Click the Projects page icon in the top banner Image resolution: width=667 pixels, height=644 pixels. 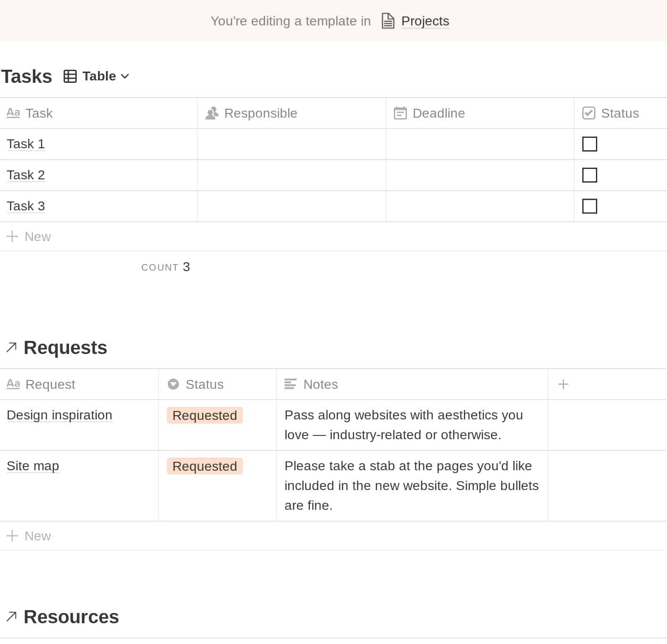388,21
